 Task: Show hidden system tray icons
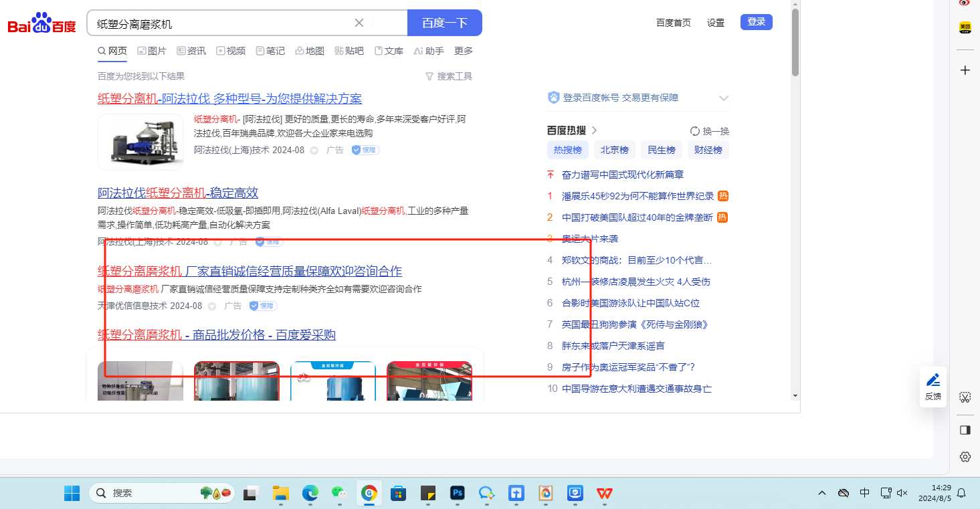click(821, 493)
